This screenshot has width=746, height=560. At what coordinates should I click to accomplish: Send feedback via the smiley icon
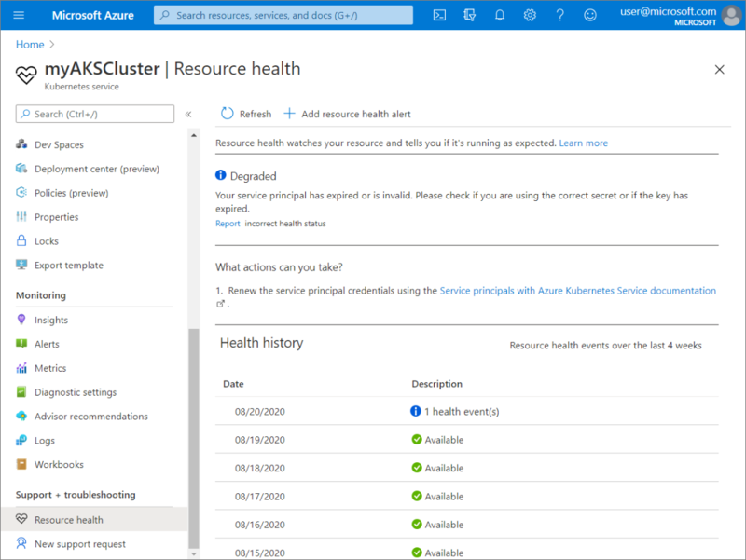pos(590,15)
